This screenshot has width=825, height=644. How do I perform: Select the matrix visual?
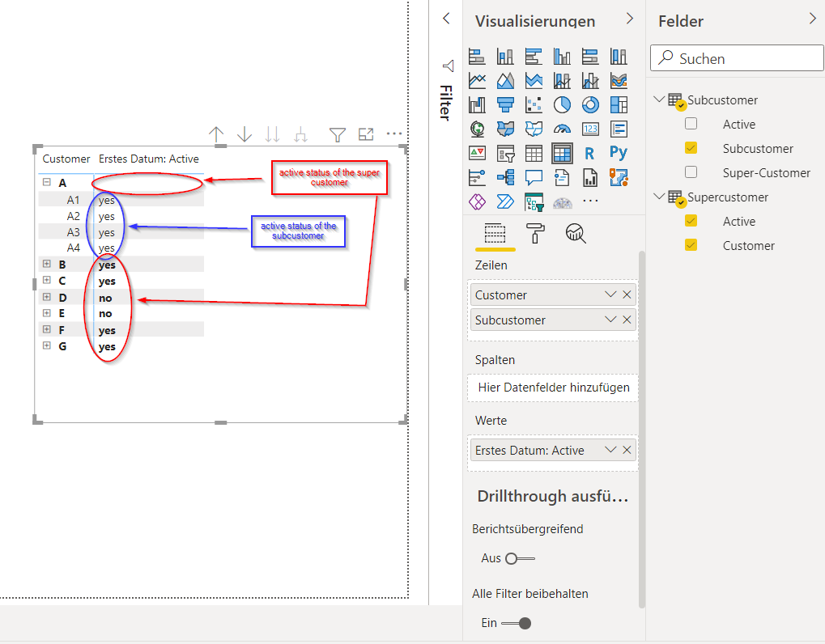[x=562, y=153]
